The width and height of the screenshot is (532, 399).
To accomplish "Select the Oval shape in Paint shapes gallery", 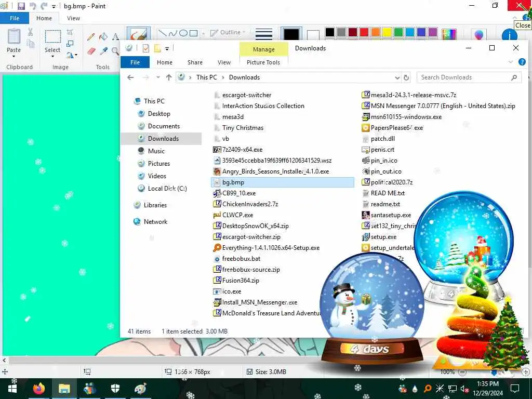I will click(x=183, y=33).
